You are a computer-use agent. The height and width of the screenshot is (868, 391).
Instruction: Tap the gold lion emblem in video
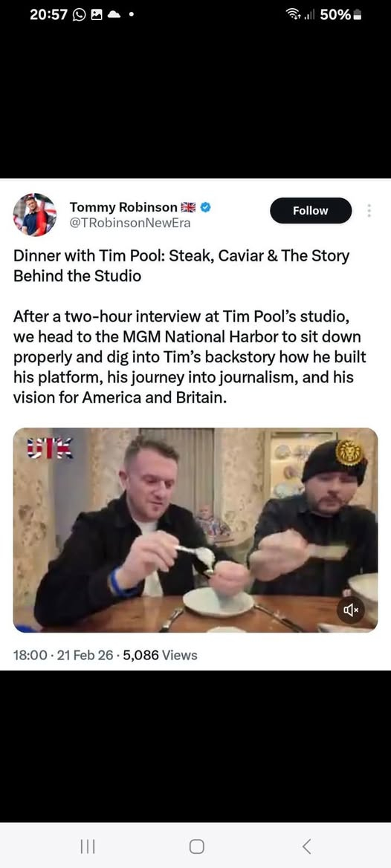(349, 452)
